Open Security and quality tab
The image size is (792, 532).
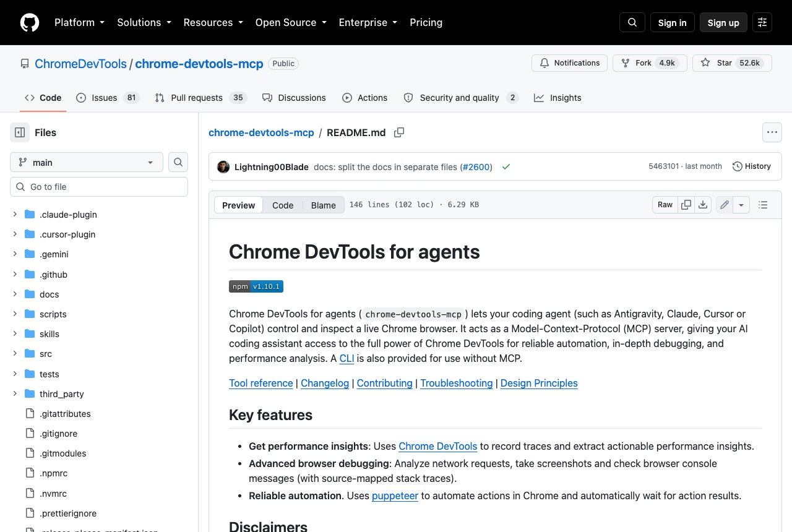tap(461, 98)
